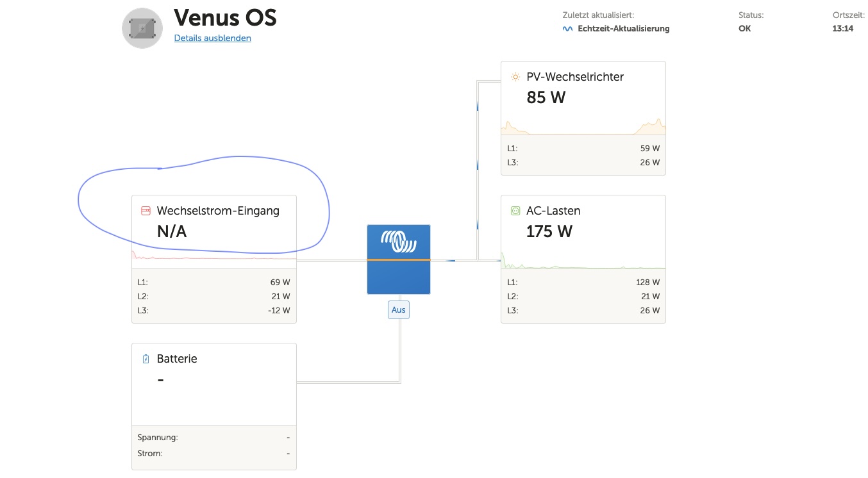Click the Spannung row label

[x=158, y=438]
